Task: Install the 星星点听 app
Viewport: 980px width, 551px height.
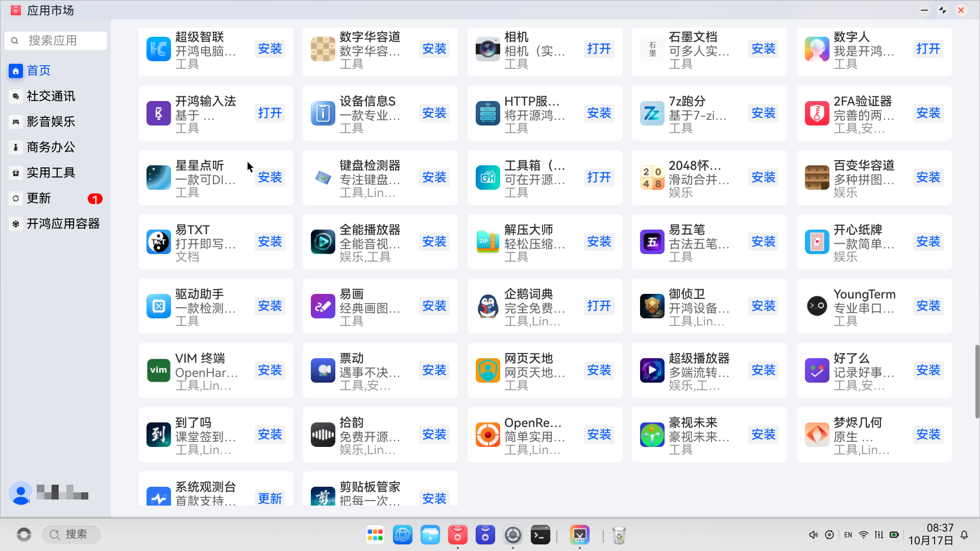Action: pyautogui.click(x=270, y=177)
